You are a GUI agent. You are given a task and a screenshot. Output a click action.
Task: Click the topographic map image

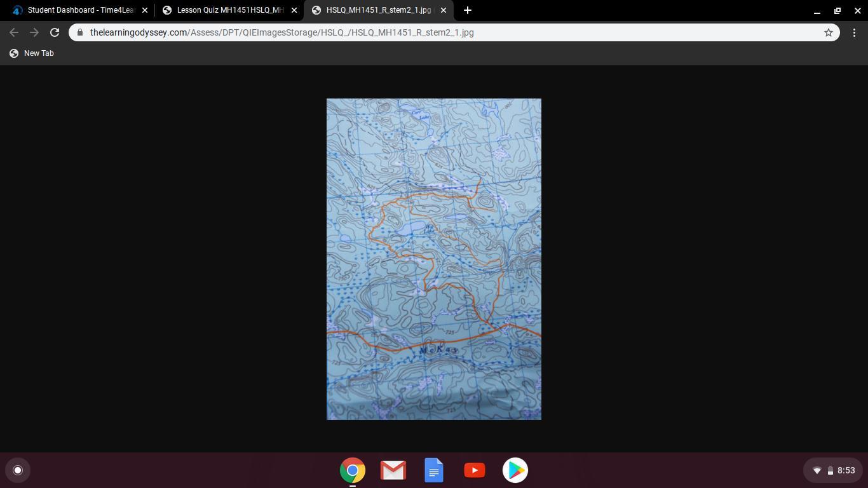(434, 259)
